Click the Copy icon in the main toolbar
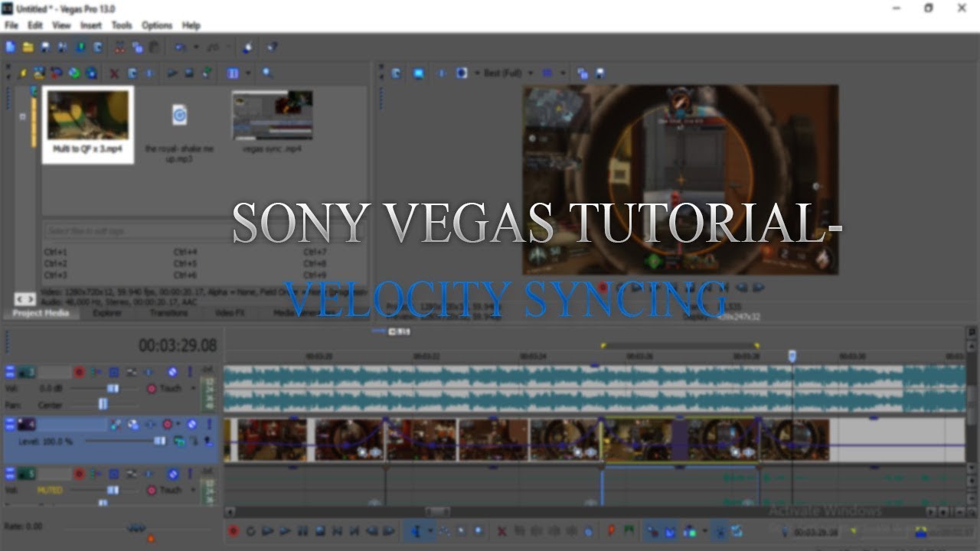980x551 pixels. coord(137,47)
